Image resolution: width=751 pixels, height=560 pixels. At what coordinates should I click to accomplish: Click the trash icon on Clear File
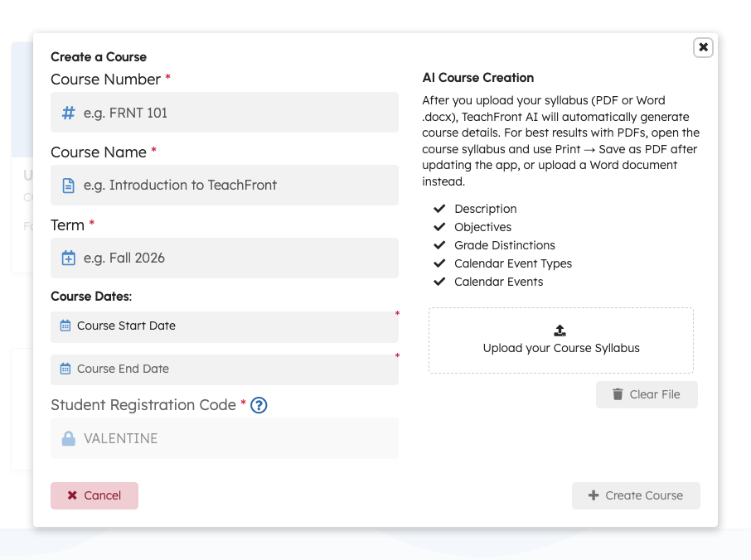(x=618, y=394)
